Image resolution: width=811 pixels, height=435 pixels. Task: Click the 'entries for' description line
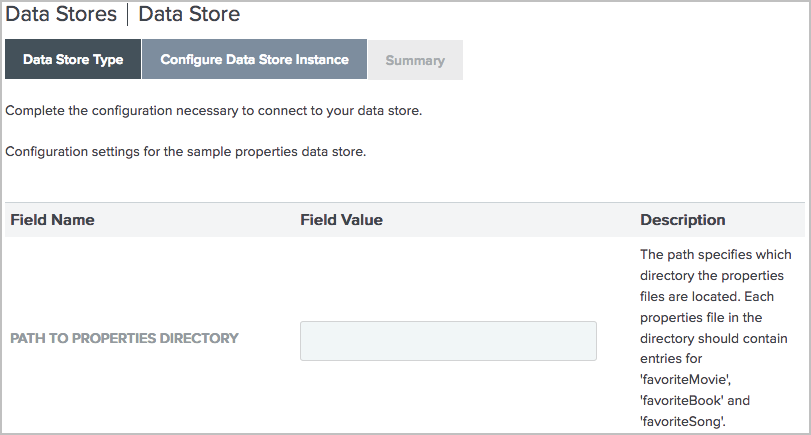click(672, 359)
